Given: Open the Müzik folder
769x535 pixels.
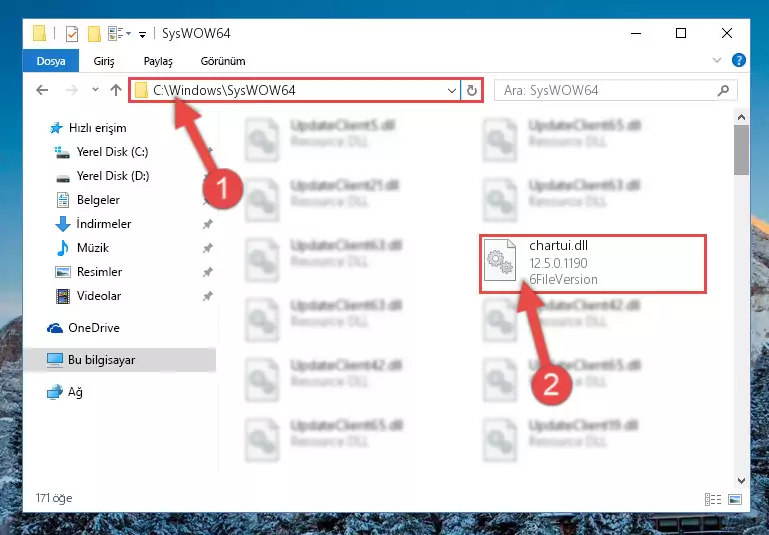Looking at the screenshot, I should coord(93,248).
